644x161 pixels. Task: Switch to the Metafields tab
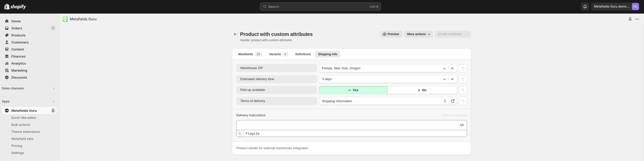[250, 54]
